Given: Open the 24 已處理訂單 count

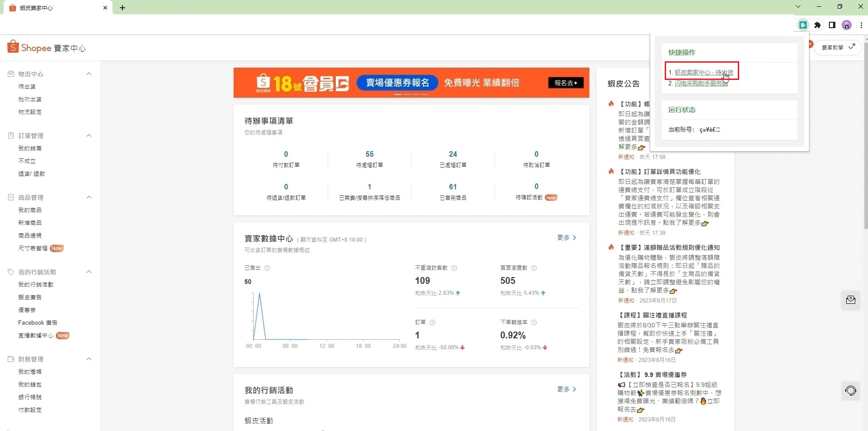Looking at the screenshot, I should (453, 154).
